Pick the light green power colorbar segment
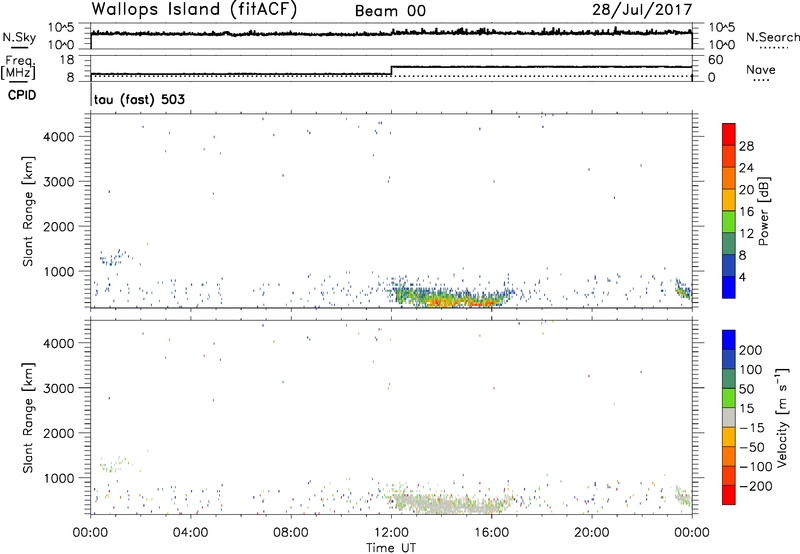Screen dimensions: 800x554 [729, 222]
